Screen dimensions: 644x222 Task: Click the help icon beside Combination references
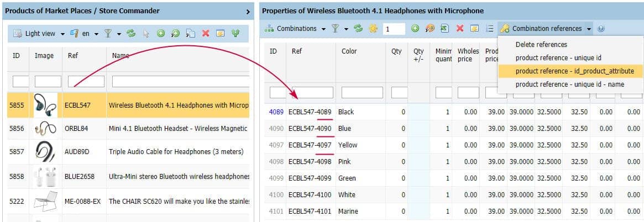coord(601,29)
